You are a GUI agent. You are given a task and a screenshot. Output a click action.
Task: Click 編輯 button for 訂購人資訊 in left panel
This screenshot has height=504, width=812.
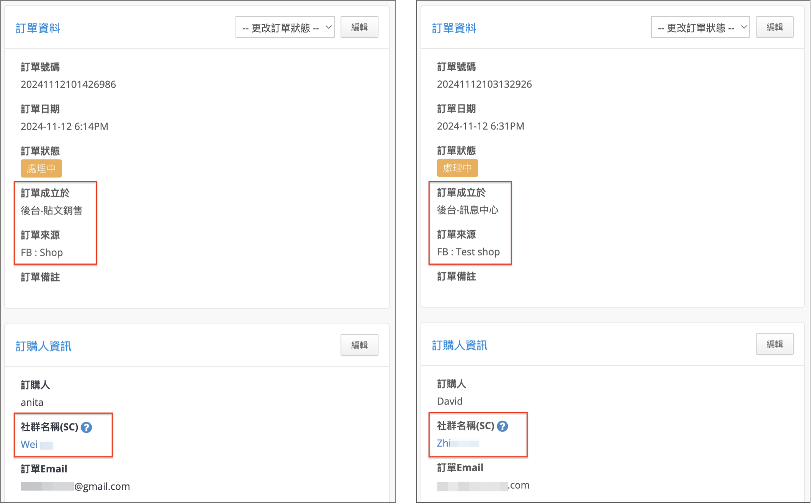[x=359, y=345]
